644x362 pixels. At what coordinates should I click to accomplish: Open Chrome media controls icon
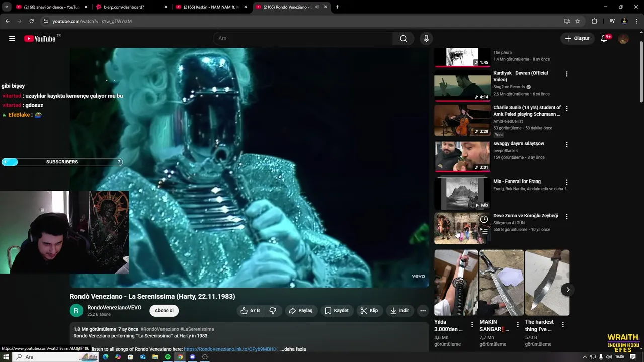pyautogui.click(x=612, y=21)
